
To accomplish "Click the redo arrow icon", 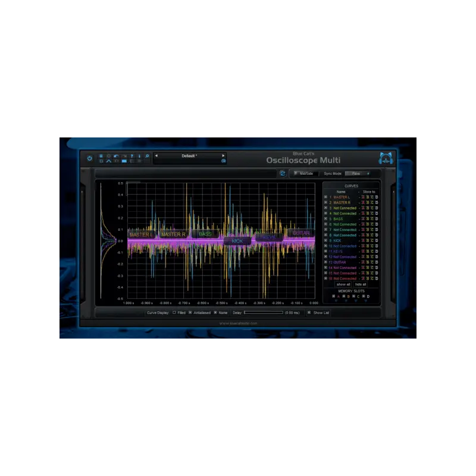I will (124, 156).
